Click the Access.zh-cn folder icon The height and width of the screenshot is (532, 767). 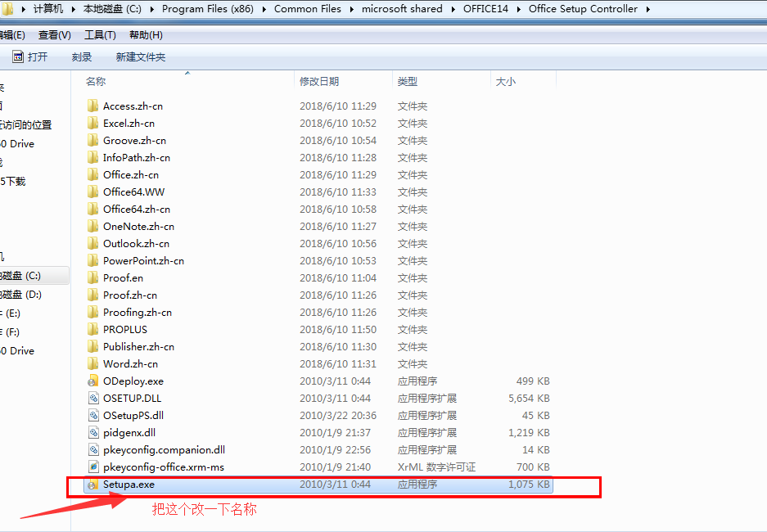[92, 106]
